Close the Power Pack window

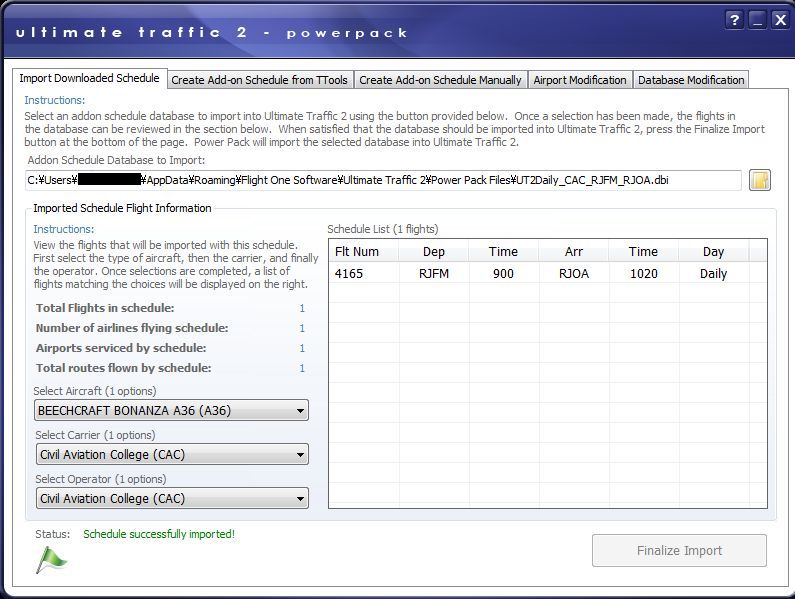click(x=780, y=20)
